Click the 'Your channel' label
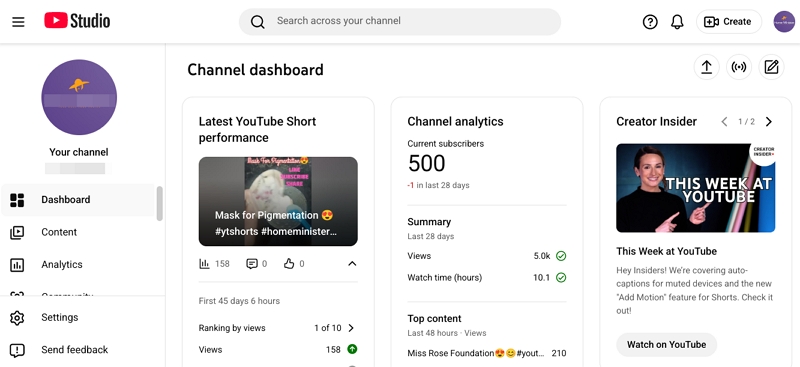Screen dimensions: 800x367 coord(79,152)
